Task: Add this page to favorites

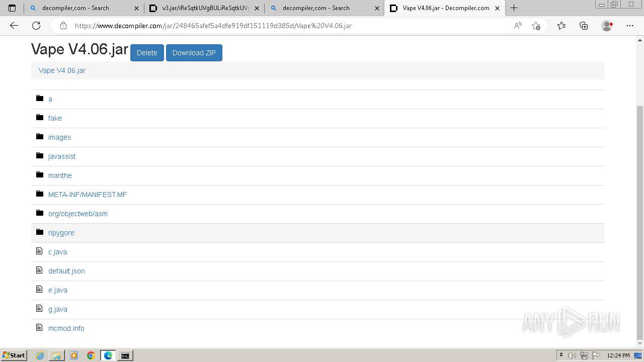Action: (x=536, y=26)
